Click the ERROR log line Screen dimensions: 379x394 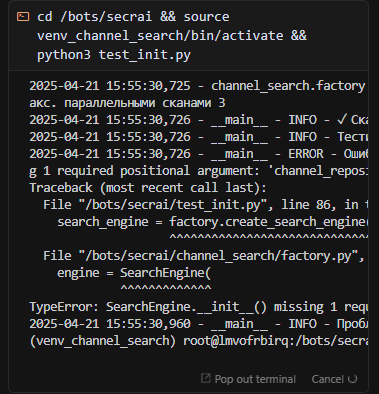pos(198,154)
